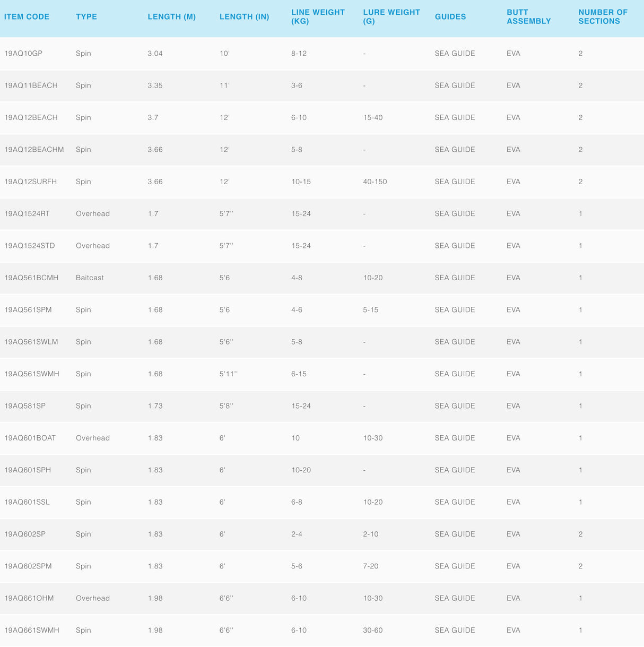Click the TYPE column header

[86, 17]
